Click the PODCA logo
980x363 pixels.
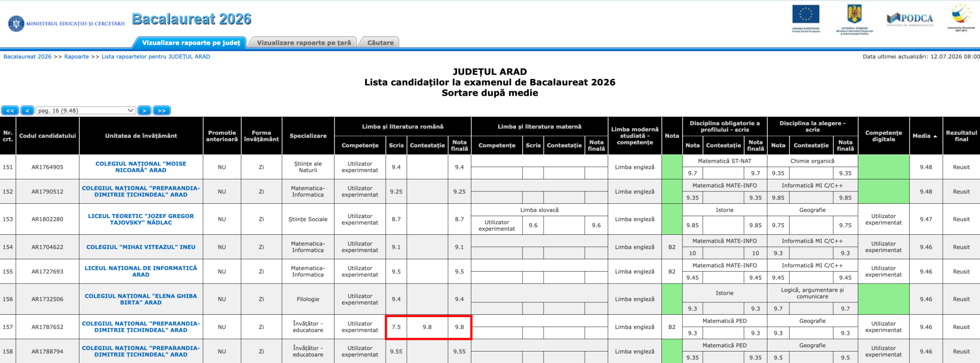tap(910, 20)
